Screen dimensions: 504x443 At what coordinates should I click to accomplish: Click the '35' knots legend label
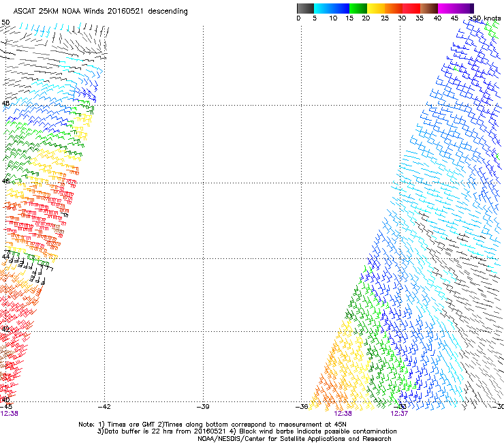[420, 18]
